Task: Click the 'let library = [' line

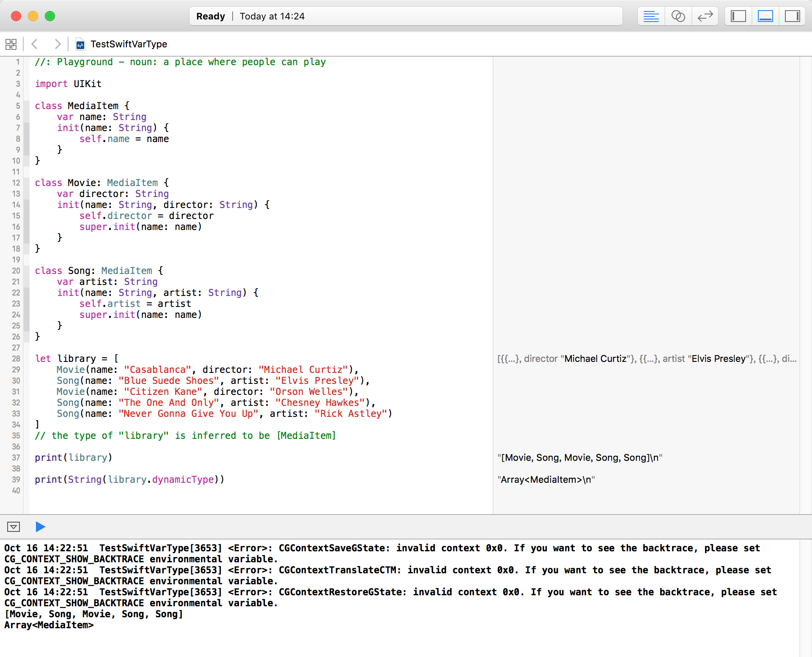Action: tap(77, 359)
